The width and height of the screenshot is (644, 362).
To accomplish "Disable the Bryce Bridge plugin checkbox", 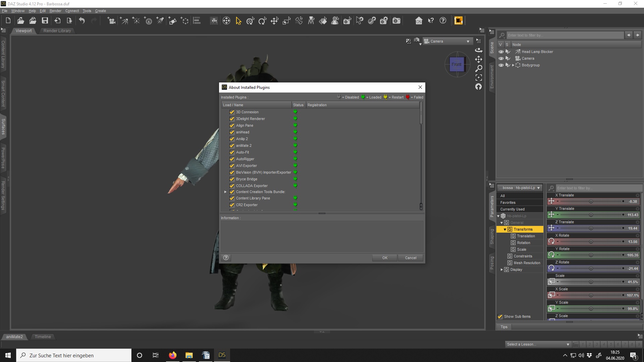I will pos(232,179).
